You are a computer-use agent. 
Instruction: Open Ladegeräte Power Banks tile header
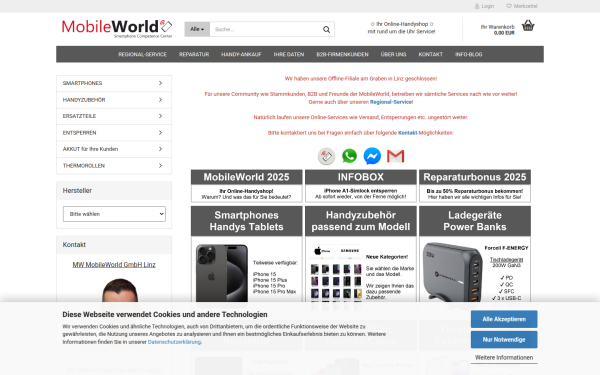475,221
